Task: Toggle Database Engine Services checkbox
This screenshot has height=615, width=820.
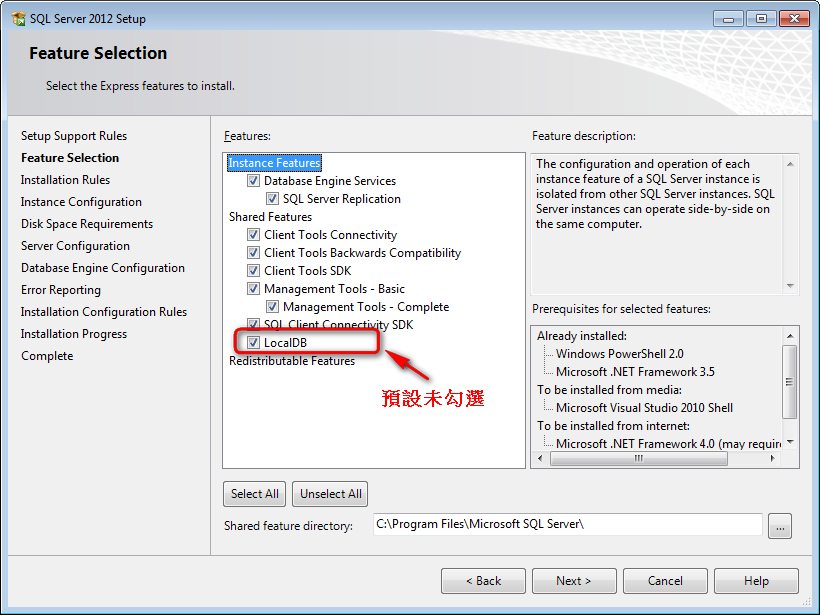Action: click(x=253, y=181)
